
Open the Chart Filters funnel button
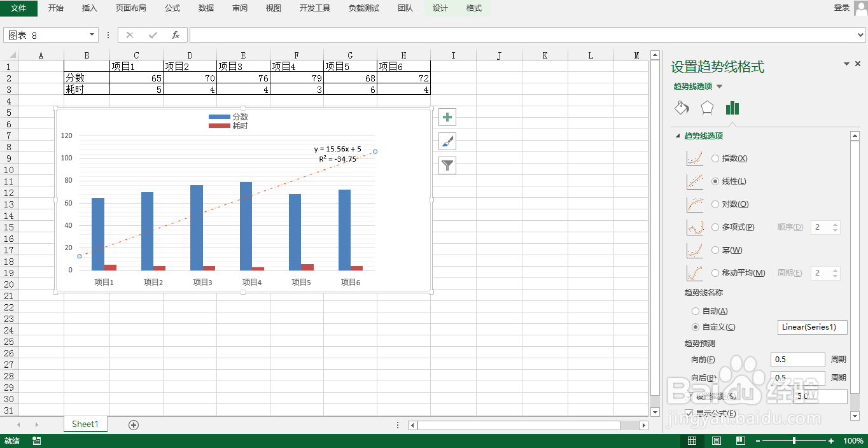pyautogui.click(x=447, y=165)
